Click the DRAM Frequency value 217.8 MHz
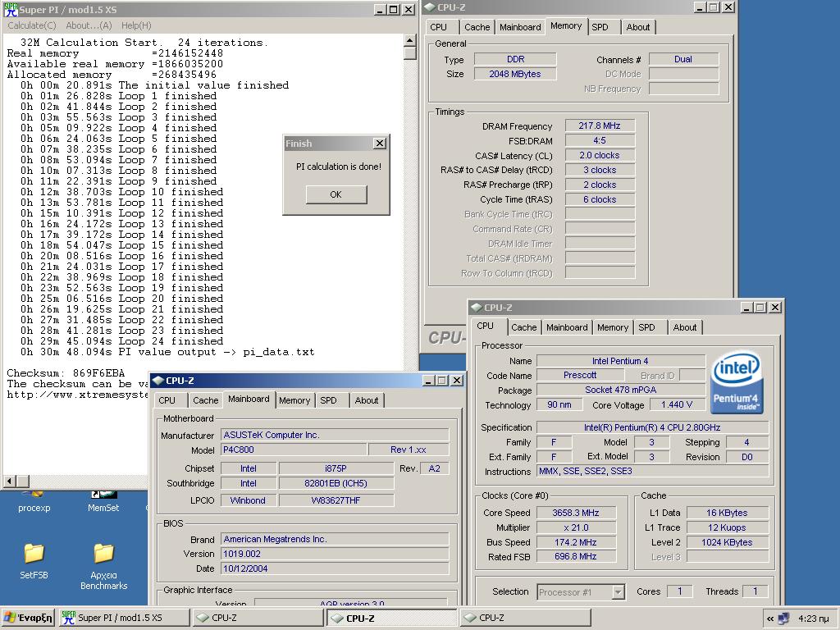 [x=600, y=126]
